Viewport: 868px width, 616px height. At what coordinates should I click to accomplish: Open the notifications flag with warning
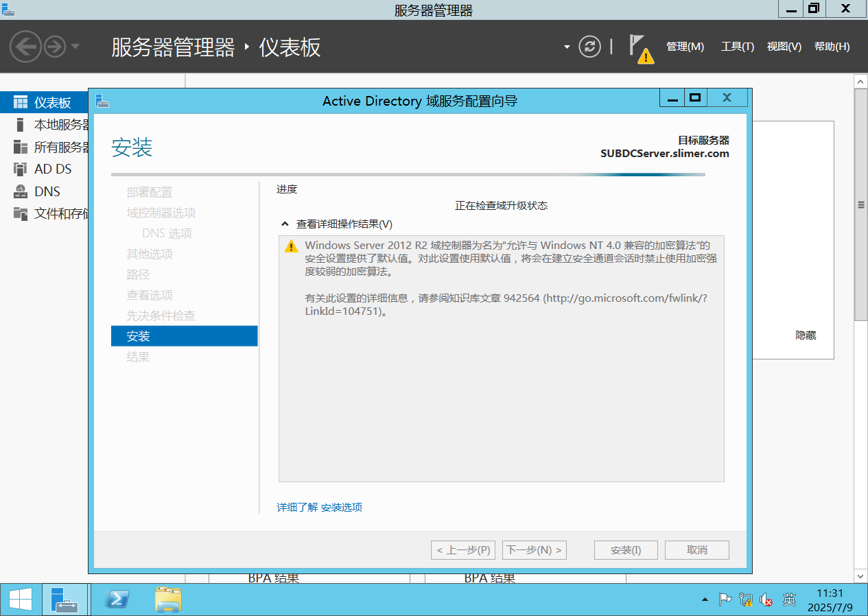point(640,48)
